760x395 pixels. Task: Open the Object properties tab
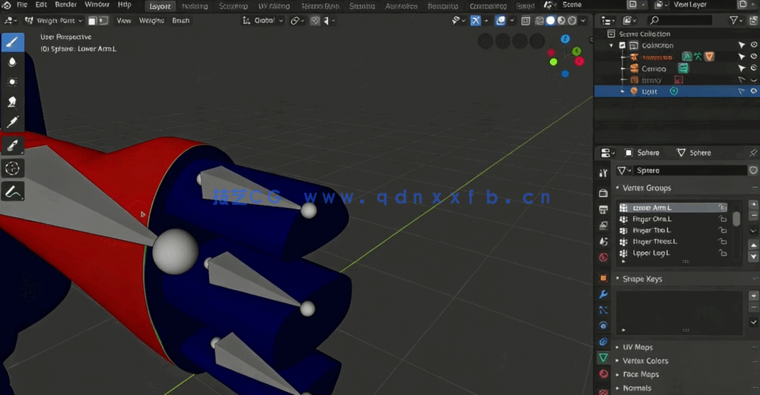(603, 278)
